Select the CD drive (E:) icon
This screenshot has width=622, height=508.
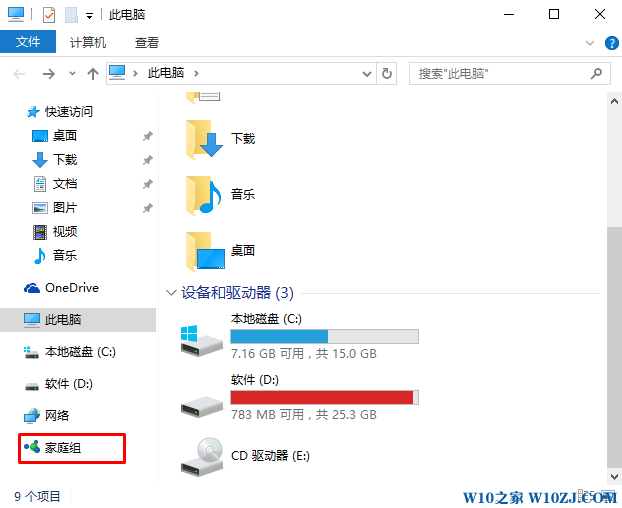[202, 456]
